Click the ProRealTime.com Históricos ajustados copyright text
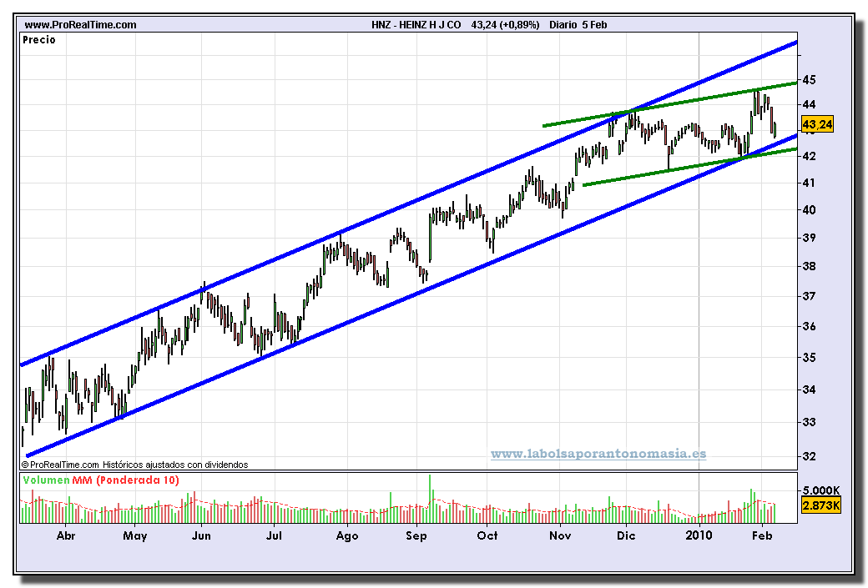 (134, 465)
